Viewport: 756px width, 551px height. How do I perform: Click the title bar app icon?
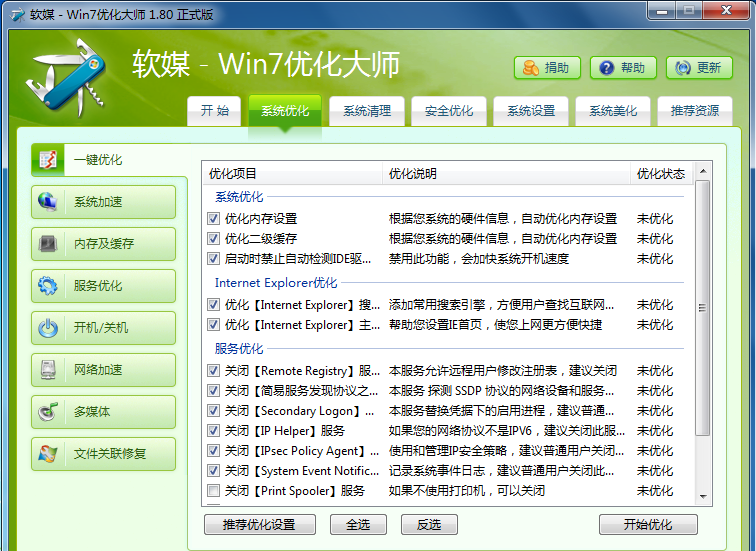(x=17, y=14)
